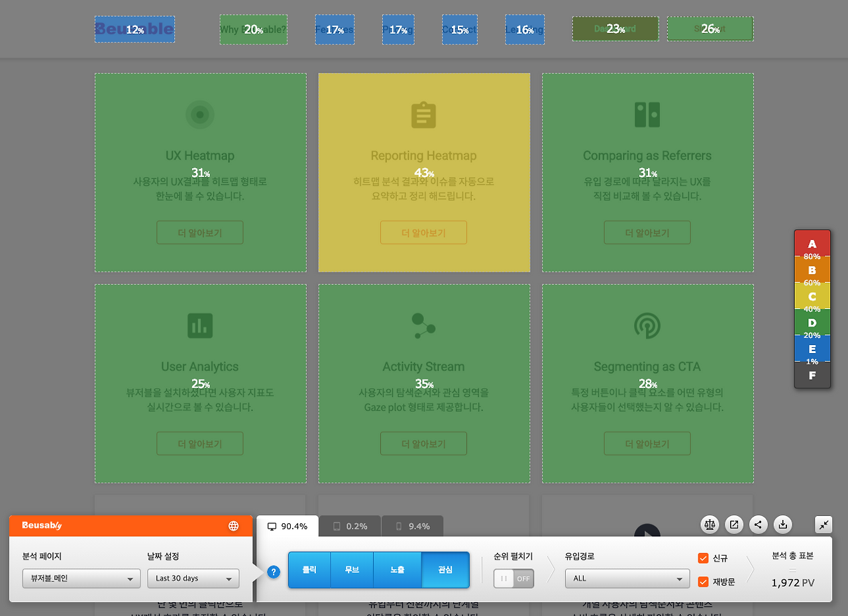Click the Why Beusable? nav link
Image resolution: width=848 pixels, height=616 pixels.
(x=254, y=30)
